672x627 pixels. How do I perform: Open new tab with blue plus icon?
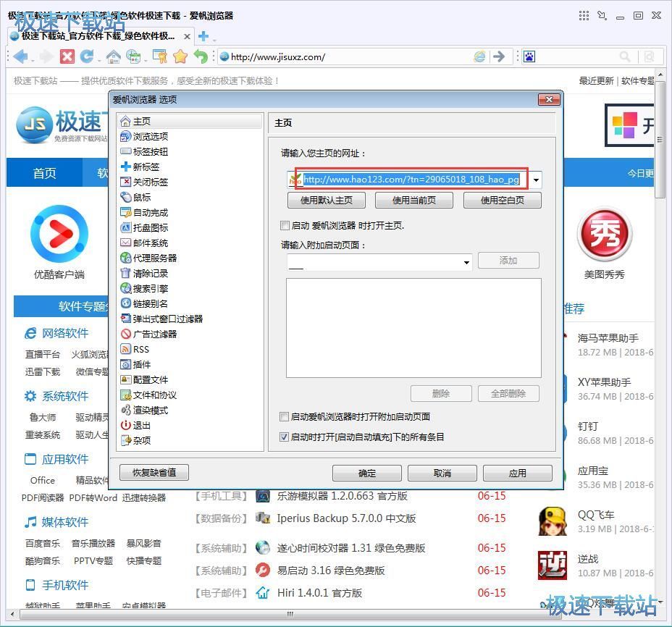point(203,36)
